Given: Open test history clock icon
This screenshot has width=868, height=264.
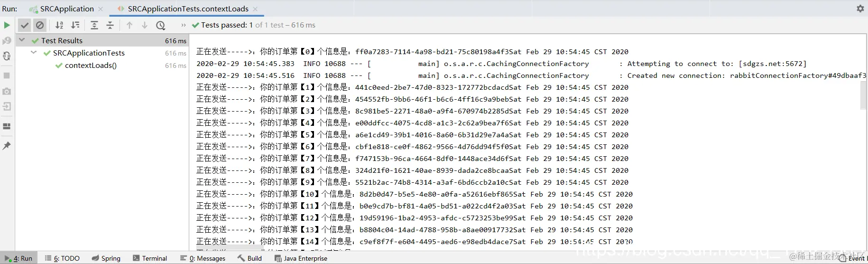Looking at the screenshot, I should (x=161, y=25).
